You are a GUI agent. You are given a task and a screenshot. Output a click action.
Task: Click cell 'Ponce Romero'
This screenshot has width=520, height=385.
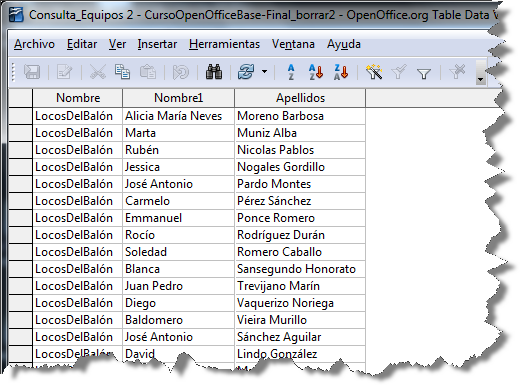click(x=300, y=218)
